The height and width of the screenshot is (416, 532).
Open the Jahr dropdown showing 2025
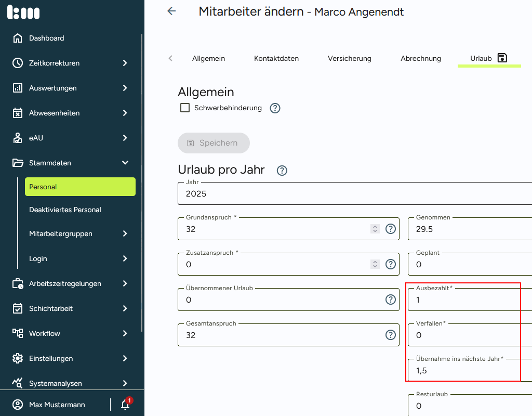point(353,193)
